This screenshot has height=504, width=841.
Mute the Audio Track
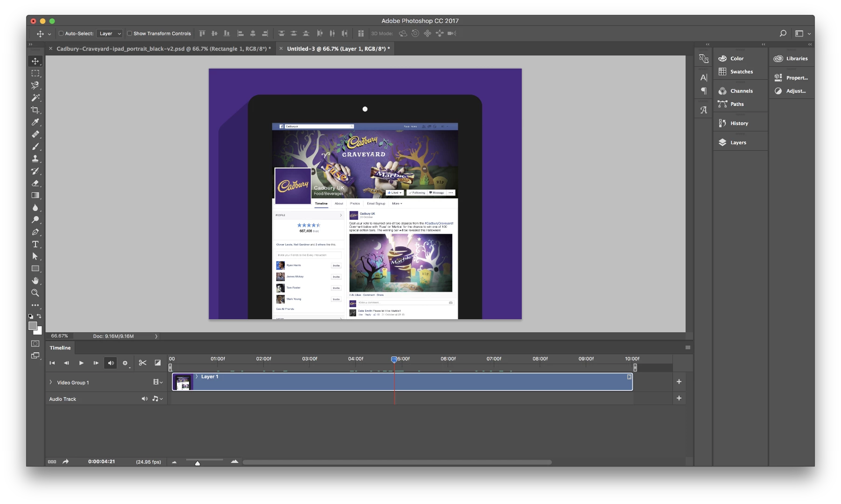click(x=145, y=399)
